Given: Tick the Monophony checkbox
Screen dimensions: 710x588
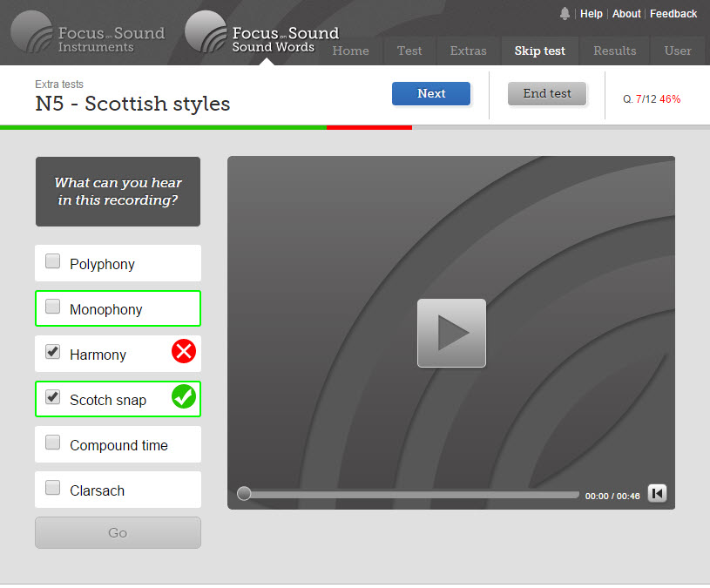Looking at the screenshot, I should coord(52,307).
